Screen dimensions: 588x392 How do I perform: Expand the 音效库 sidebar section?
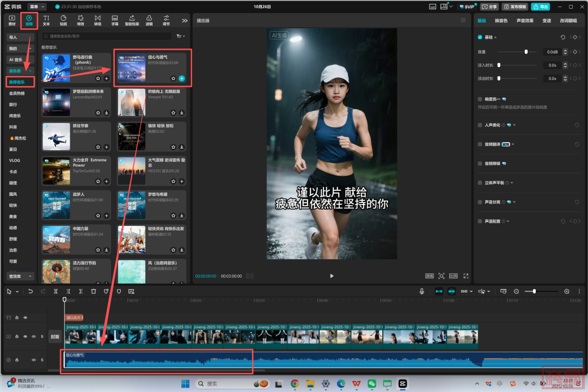click(x=21, y=277)
